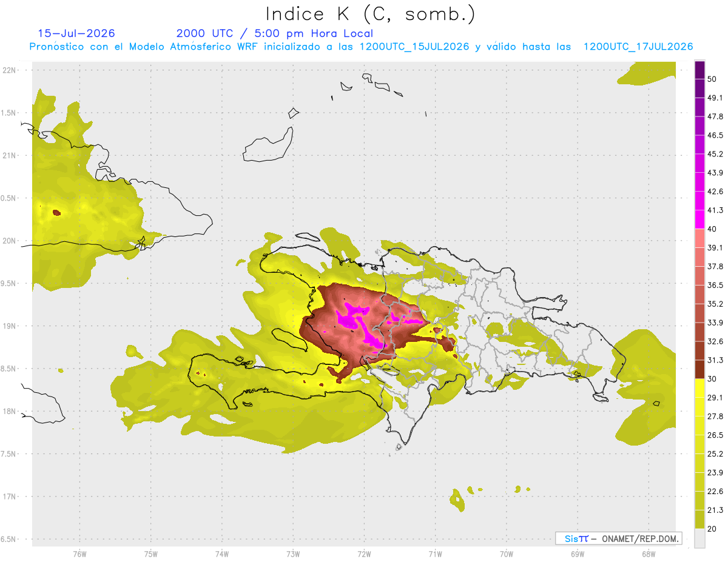Click legend value "45.2"
The image size is (728, 562).
click(x=716, y=154)
